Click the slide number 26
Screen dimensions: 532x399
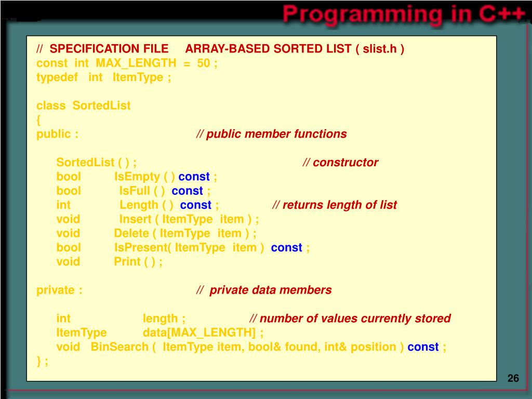tap(513, 378)
